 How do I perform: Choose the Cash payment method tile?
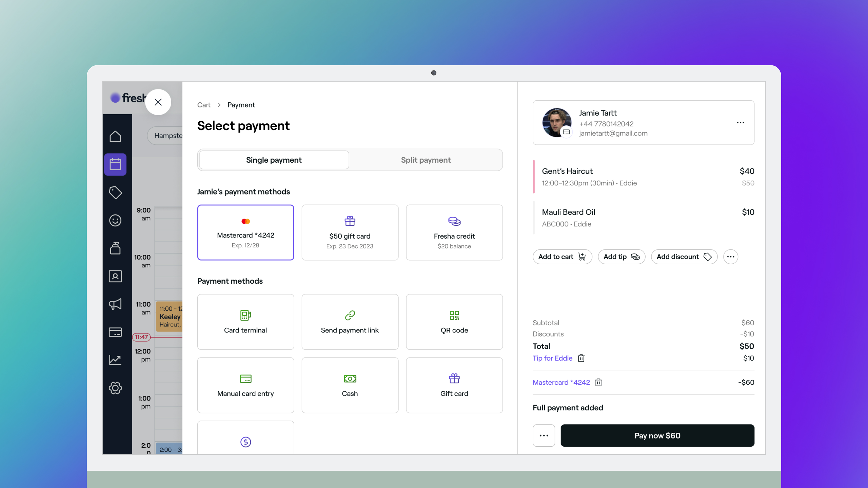pos(350,385)
